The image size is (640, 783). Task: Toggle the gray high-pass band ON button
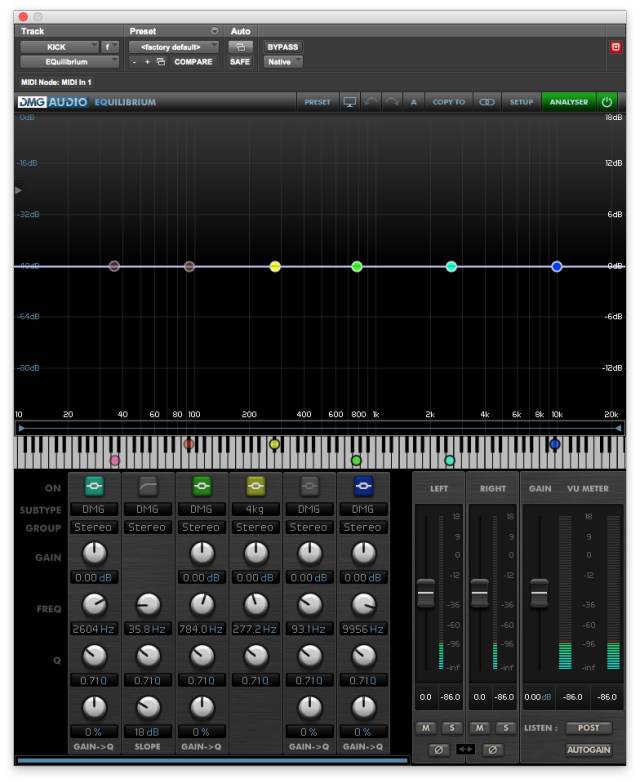tap(148, 486)
